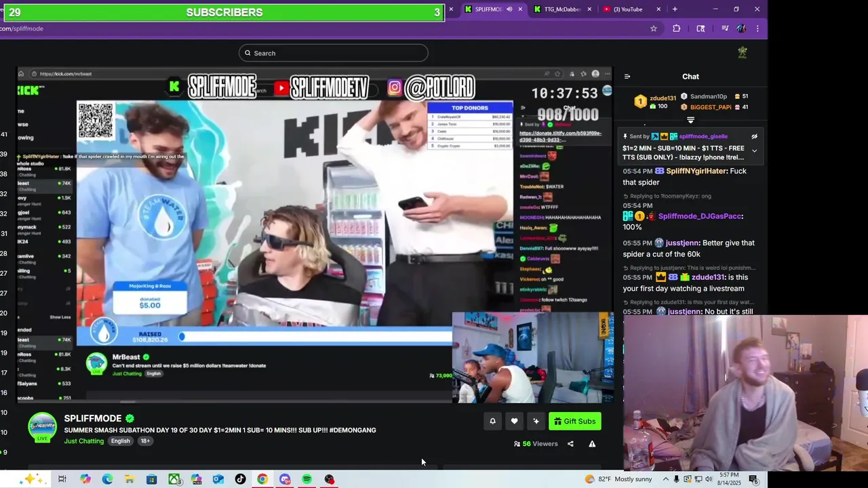Open Google Chrome from the taskbar
Viewport: 868px width, 488px height.
pyautogui.click(x=262, y=479)
